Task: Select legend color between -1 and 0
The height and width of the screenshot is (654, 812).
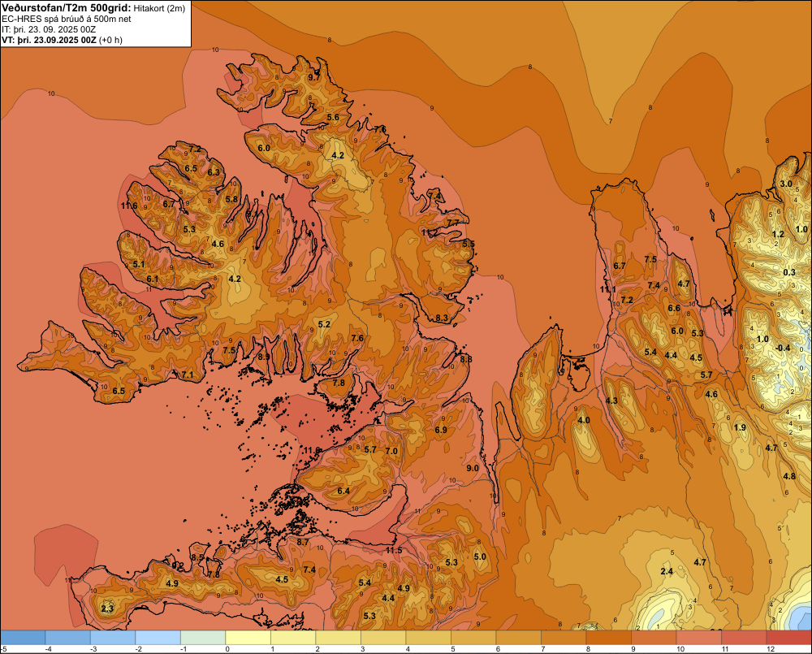Action: [x=203, y=638]
